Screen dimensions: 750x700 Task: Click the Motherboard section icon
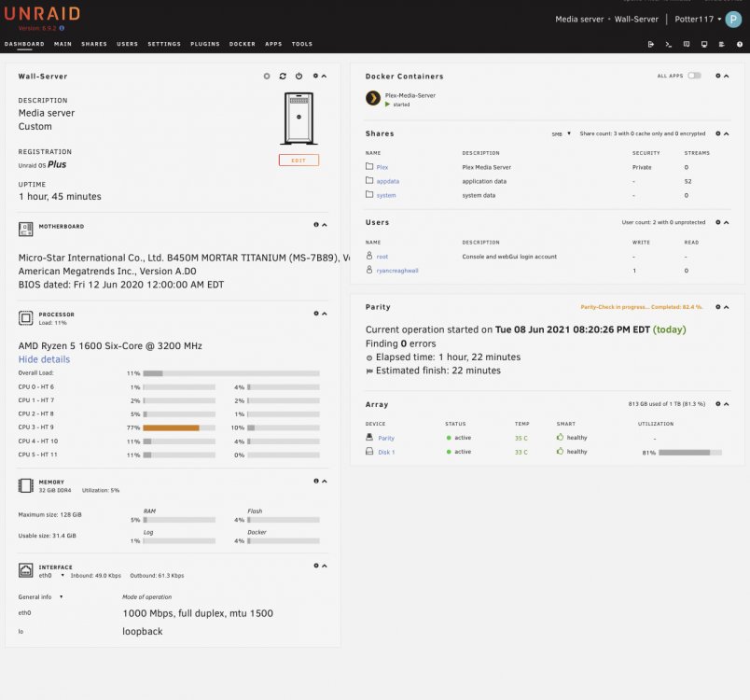tap(26, 230)
